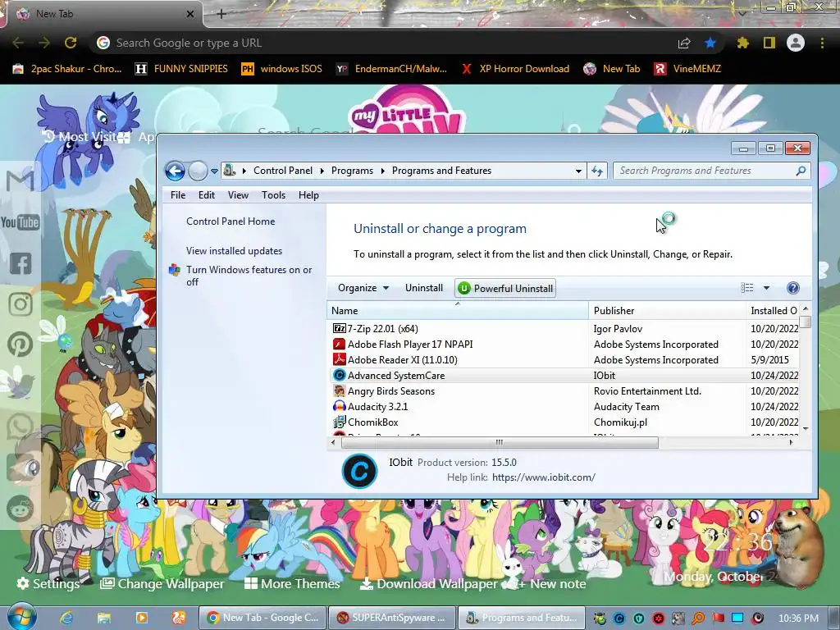Screen dimensions: 840x630
Task: Click the Chrome reload page icon
Action: coord(71,43)
